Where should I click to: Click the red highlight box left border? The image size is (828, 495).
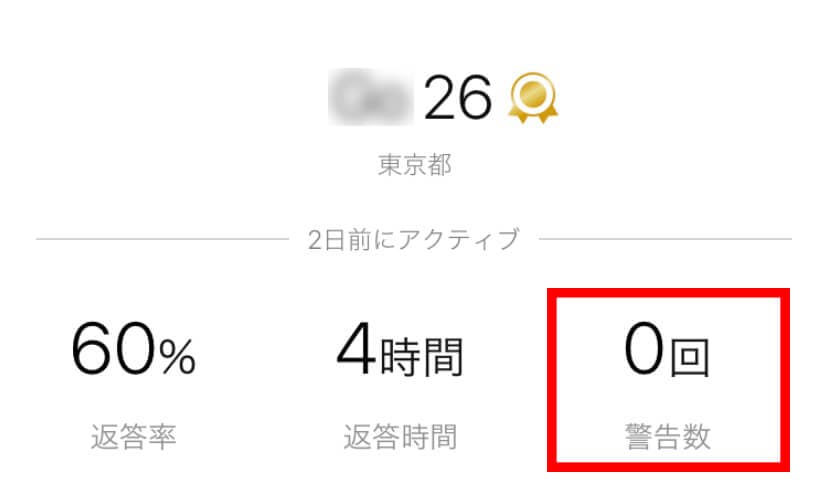552,381
